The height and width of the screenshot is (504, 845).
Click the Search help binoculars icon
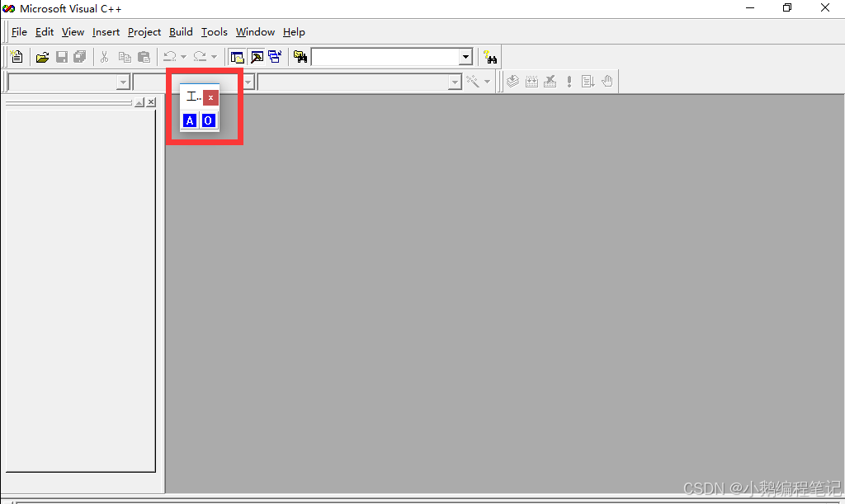tap(490, 57)
